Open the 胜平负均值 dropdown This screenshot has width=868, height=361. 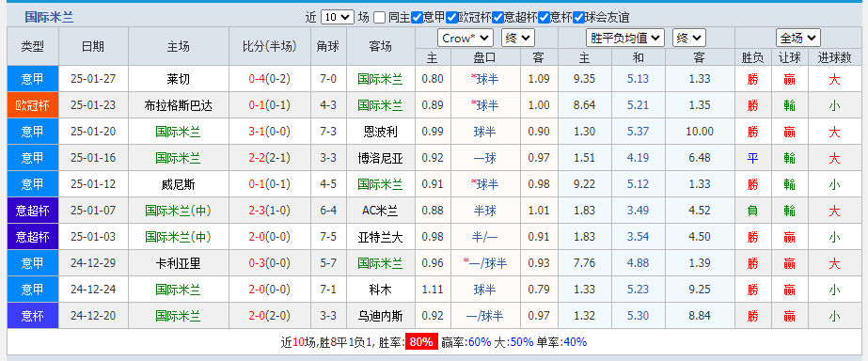coord(624,38)
